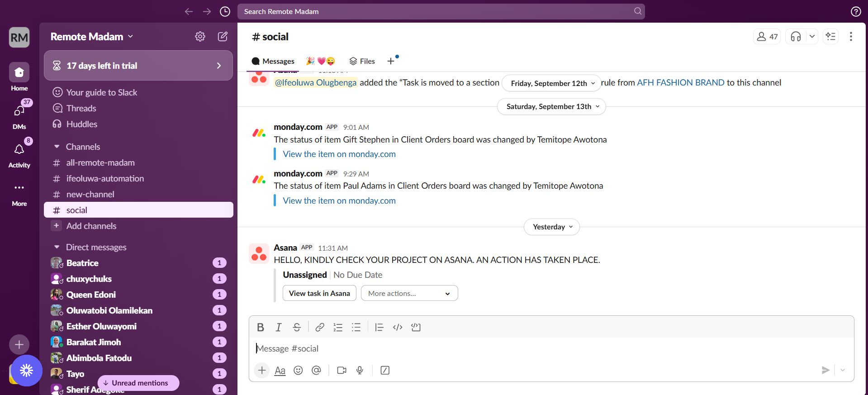Open AI summary sparkle icon in header

coord(830,37)
